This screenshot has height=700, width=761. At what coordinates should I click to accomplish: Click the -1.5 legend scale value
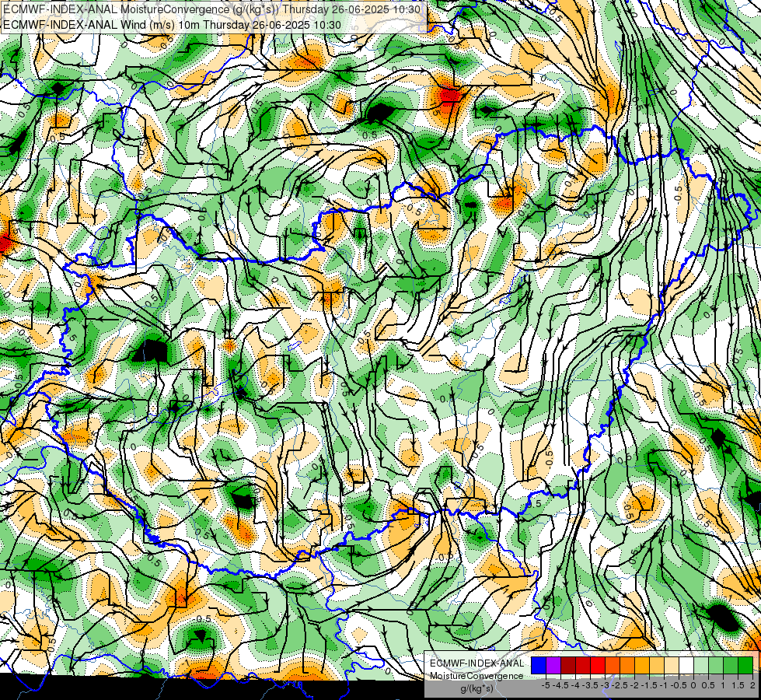point(649,685)
